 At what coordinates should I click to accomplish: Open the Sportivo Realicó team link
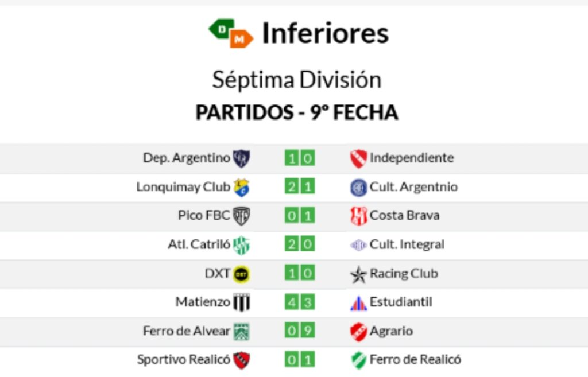point(183,359)
